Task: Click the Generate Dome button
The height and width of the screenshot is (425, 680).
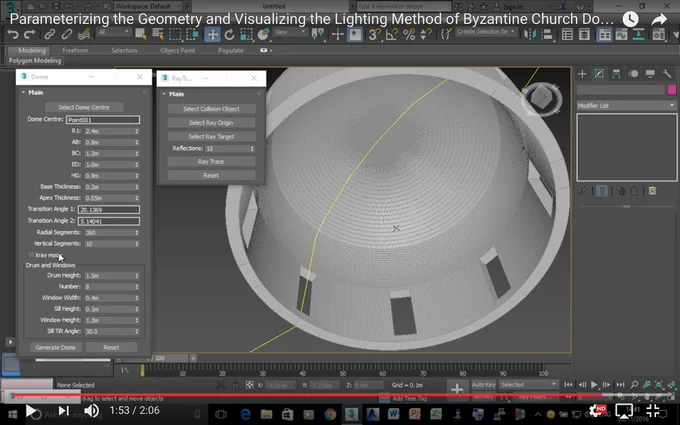Action: coord(56,347)
